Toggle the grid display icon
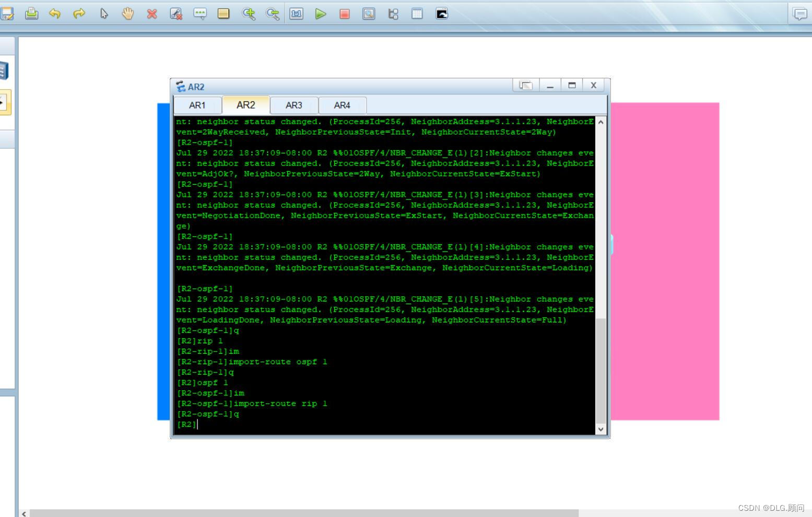This screenshot has height=517, width=812. click(x=417, y=14)
